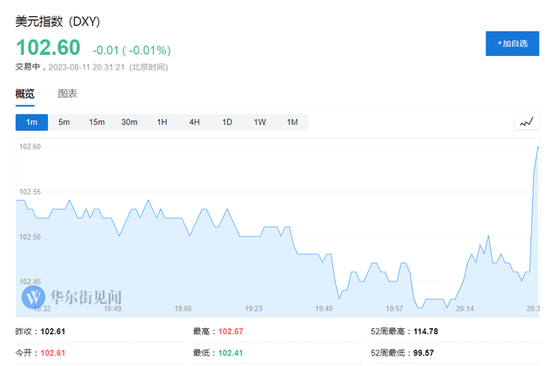
Task: Click the change value -0.01 ( -0.01%)
Action: (132, 51)
